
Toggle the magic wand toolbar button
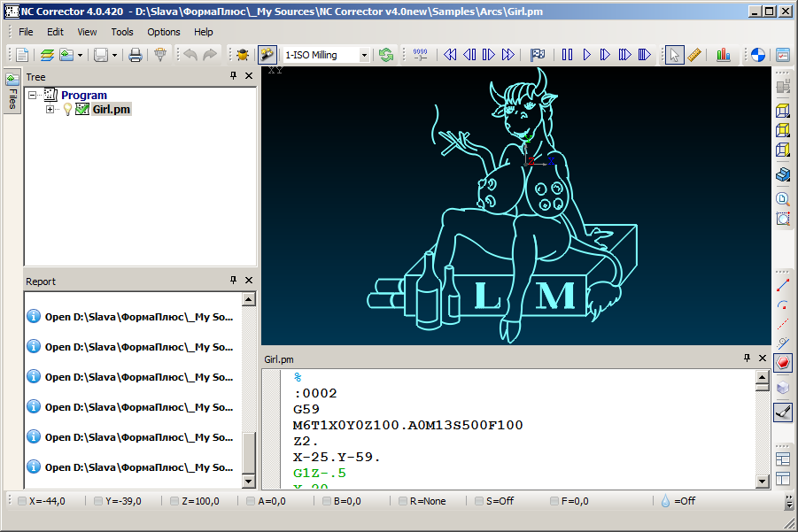267,54
